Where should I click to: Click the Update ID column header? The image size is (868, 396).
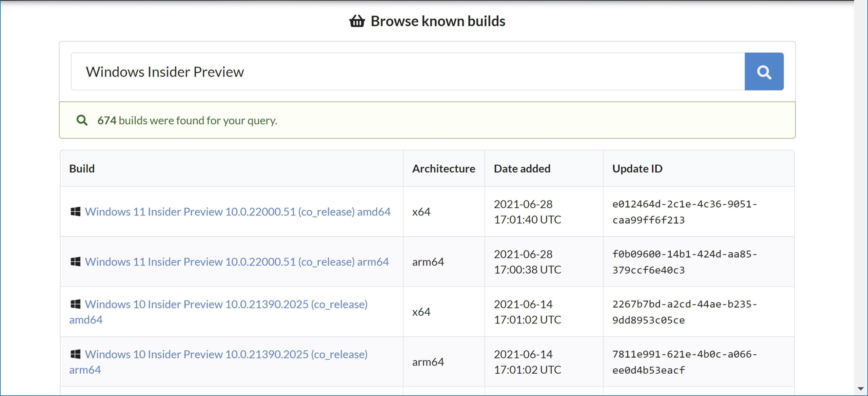pos(637,169)
